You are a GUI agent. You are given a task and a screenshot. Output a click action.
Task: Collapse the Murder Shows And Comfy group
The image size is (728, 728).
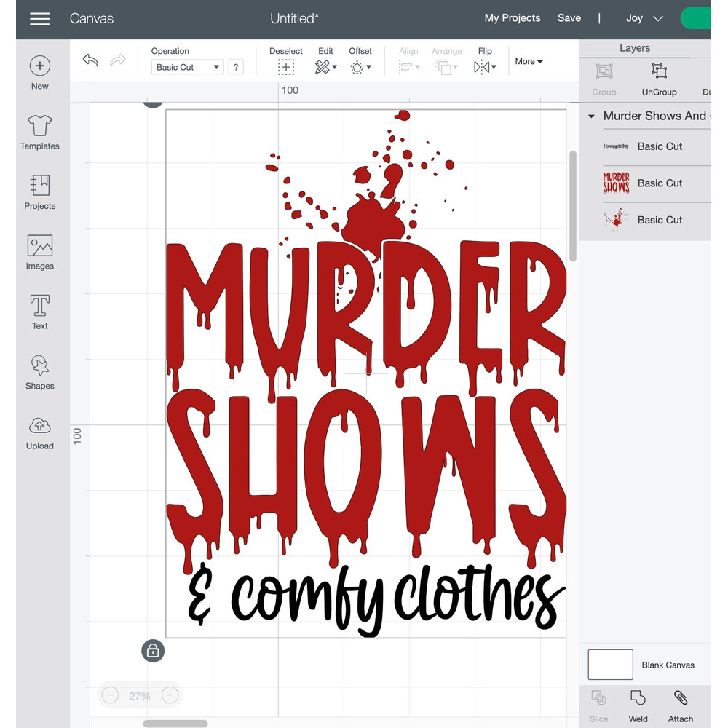click(591, 116)
